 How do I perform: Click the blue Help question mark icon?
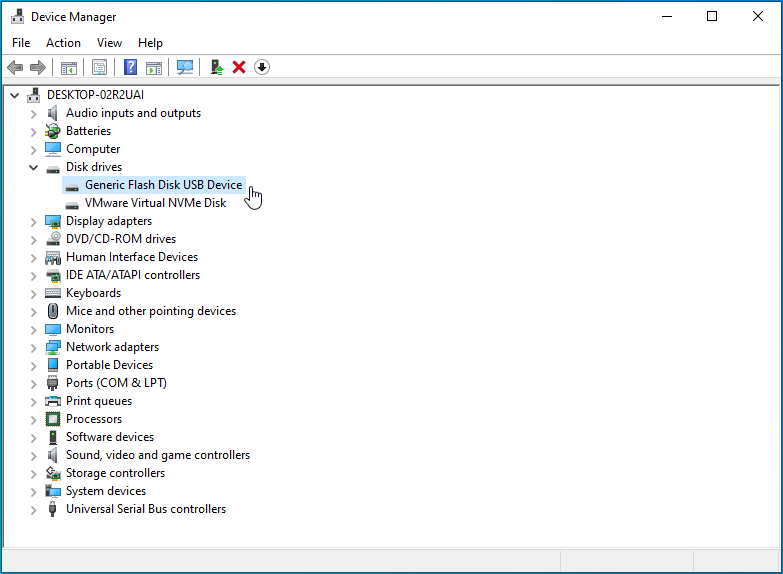[130, 67]
